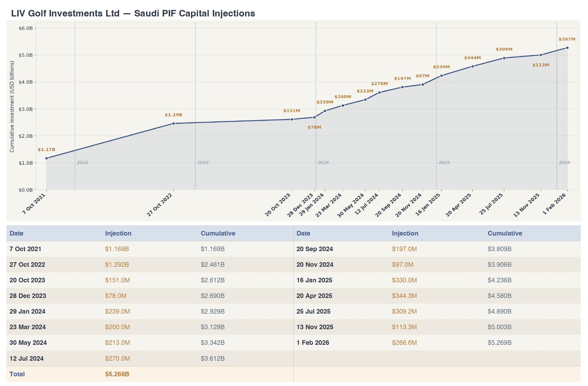Select the 23 Mar 2024 date cell in table
The image size is (588, 386).
pyautogui.click(x=27, y=327)
